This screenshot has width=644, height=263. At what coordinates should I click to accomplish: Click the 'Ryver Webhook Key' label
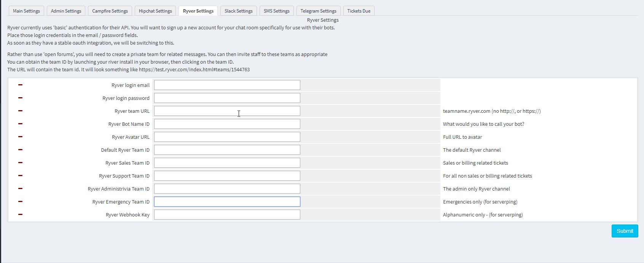128,215
